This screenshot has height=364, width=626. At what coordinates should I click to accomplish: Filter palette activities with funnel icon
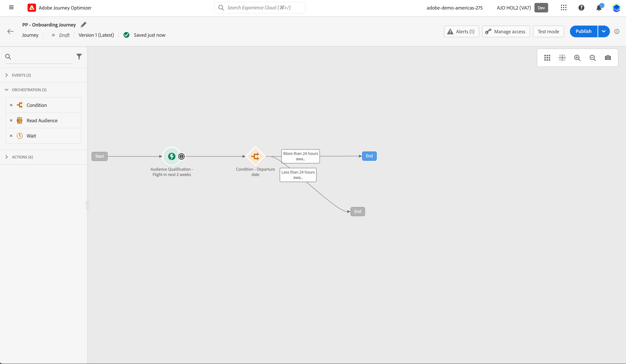[79, 57]
